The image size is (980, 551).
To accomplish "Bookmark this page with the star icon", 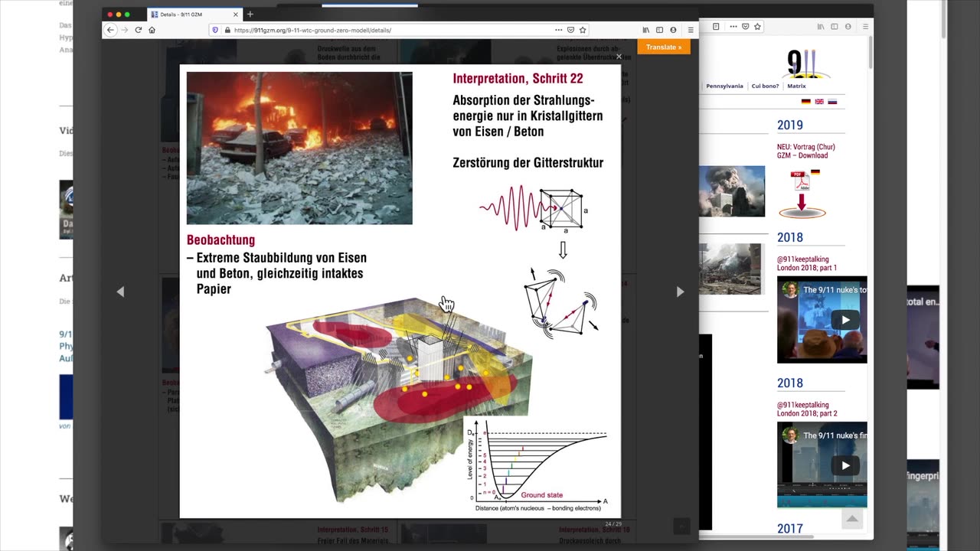I will [583, 30].
